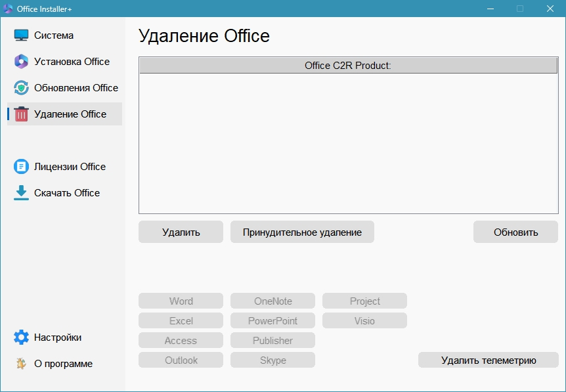Toggle the Excel app button
Screen dimensions: 566x392
tap(181, 321)
